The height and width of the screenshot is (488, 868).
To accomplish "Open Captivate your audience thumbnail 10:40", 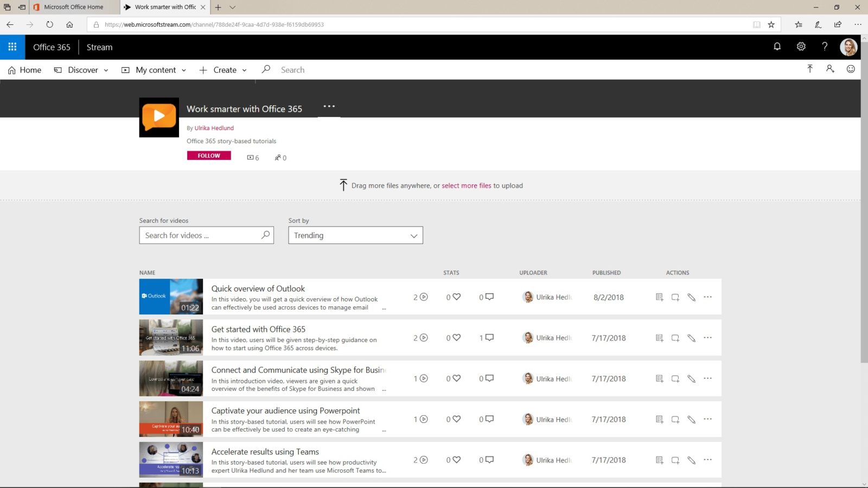I will (171, 419).
